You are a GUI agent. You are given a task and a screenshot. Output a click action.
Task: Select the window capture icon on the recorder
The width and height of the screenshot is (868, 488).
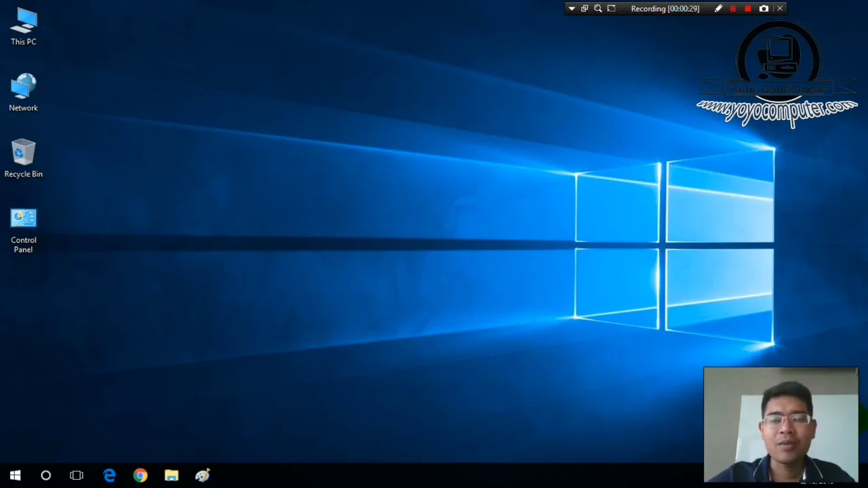tap(585, 8)
